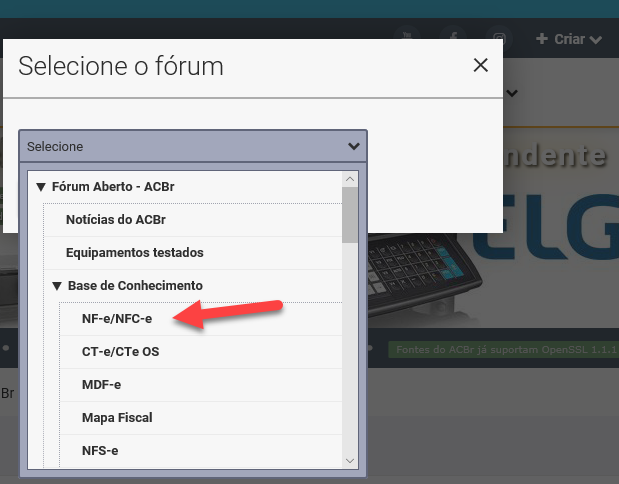Click Fórum Aberto - ACBr label
The height and width of the screenshot is (484, 619).
pos(113,187)
